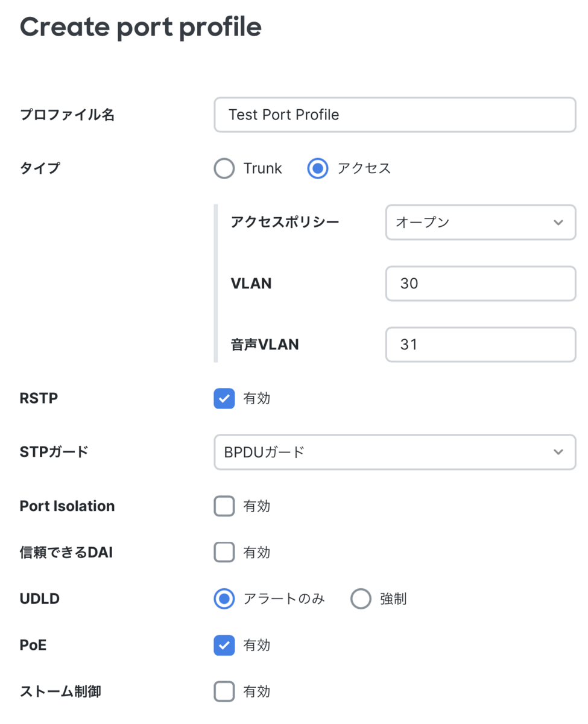Image resolution: width=588 pixels, height=724 pixels.
Task: Choose UDLD アラートのみ radio option
Action: 224,599
